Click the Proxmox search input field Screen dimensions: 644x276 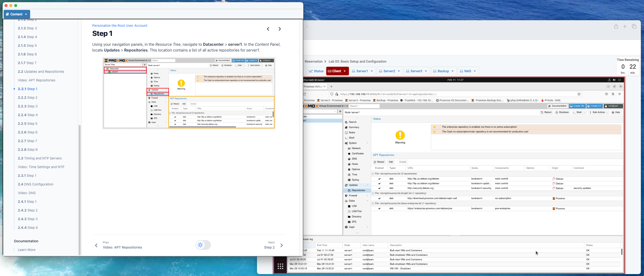[x=364, y=106]
